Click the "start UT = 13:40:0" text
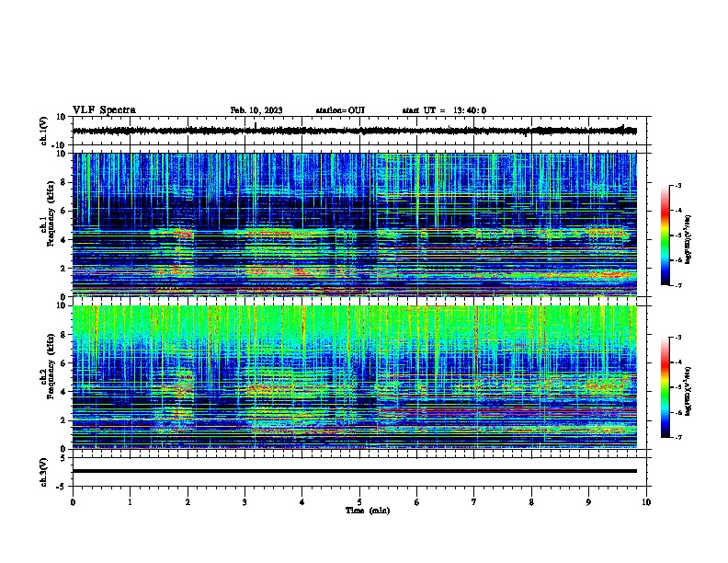Image resolution: width=728 pixels, height=563 pixels. pos(444,110)
